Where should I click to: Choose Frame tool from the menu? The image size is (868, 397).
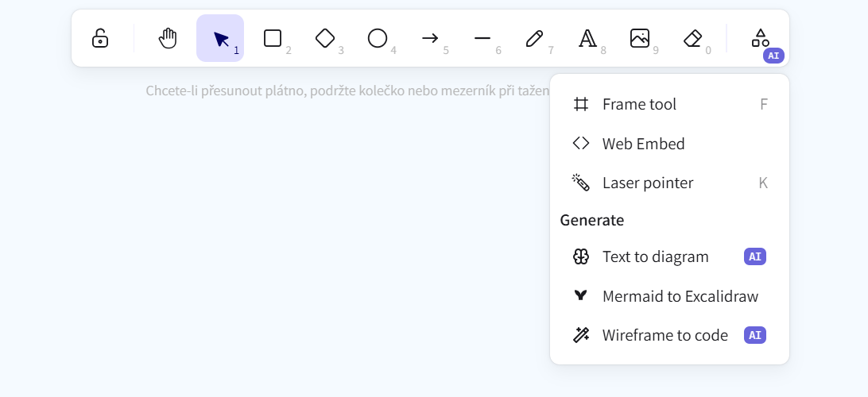(x=670, y=105)
